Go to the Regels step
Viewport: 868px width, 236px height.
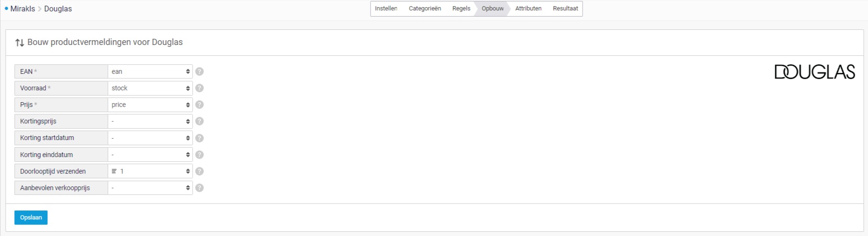461,9
